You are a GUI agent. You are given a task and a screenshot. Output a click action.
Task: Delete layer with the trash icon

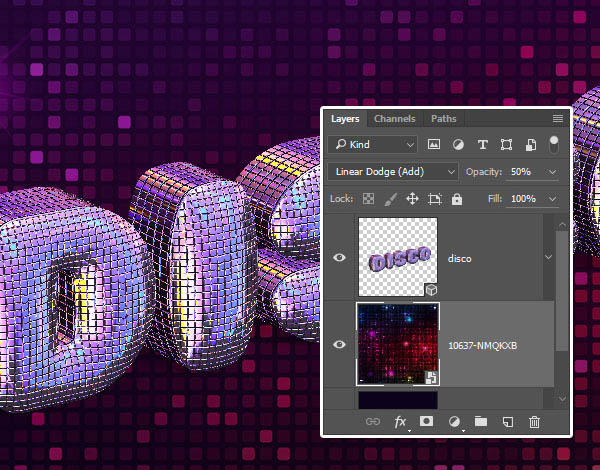click(x=534, y=423)
